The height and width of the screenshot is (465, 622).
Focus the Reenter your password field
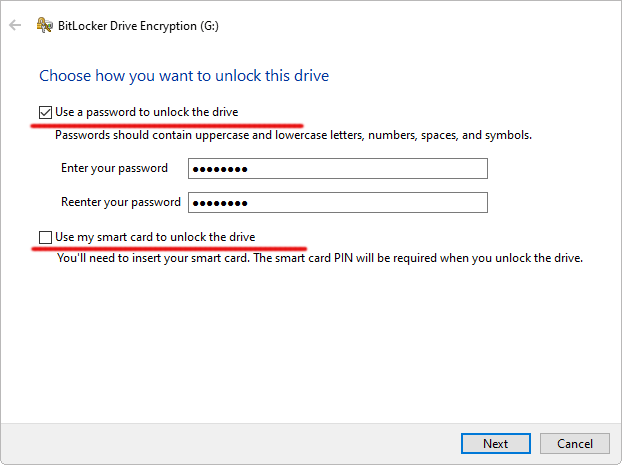pos(338,203)
